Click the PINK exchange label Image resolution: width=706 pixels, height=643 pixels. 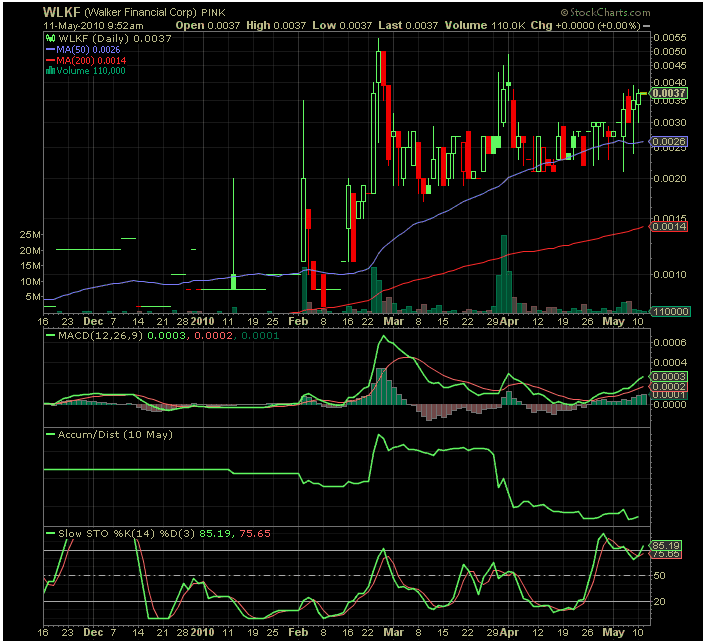coord(213,13)
